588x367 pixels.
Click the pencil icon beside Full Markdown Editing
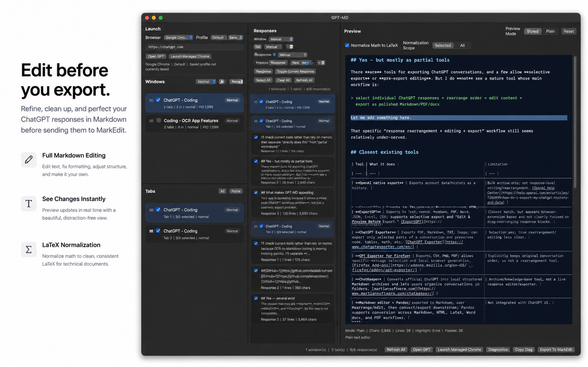[29, 160]
